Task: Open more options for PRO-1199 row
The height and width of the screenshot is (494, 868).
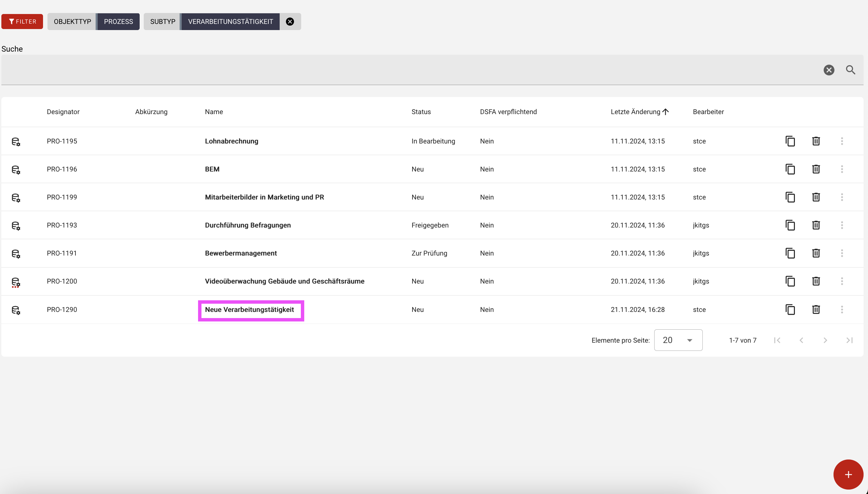Action: (x=842, y=197)
